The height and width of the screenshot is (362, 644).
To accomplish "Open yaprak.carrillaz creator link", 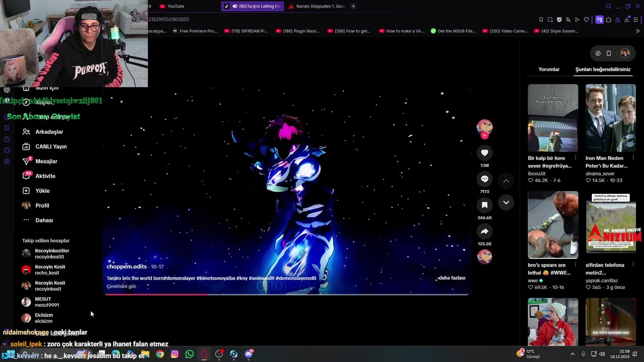I will point(602,281).
